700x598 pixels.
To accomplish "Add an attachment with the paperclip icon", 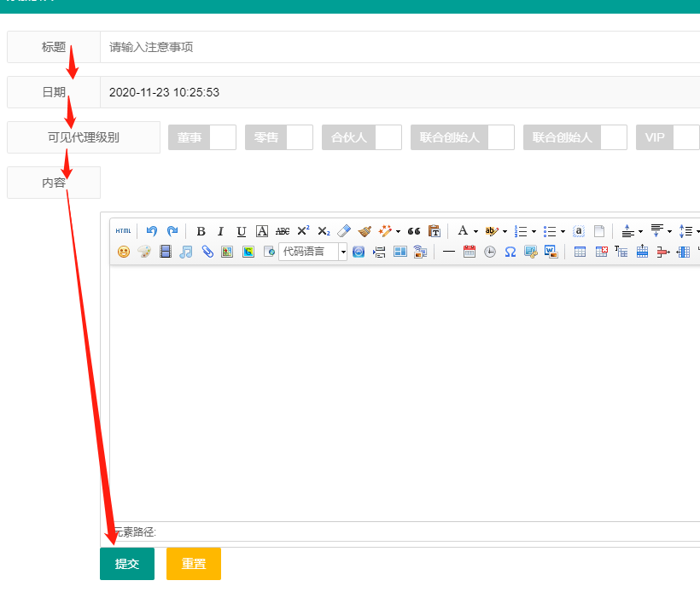I will [207, 252].
